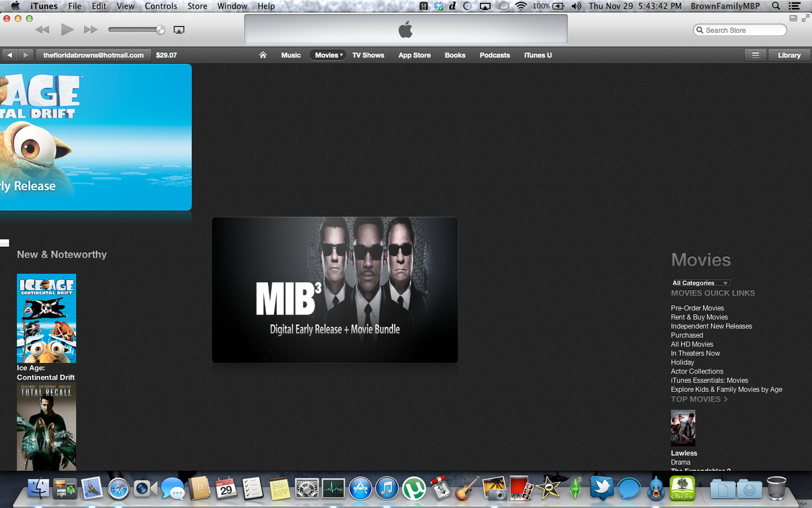Click the Lawless movie poster thumbnail
Screen dimensions: 812x508
click(683, 428)
